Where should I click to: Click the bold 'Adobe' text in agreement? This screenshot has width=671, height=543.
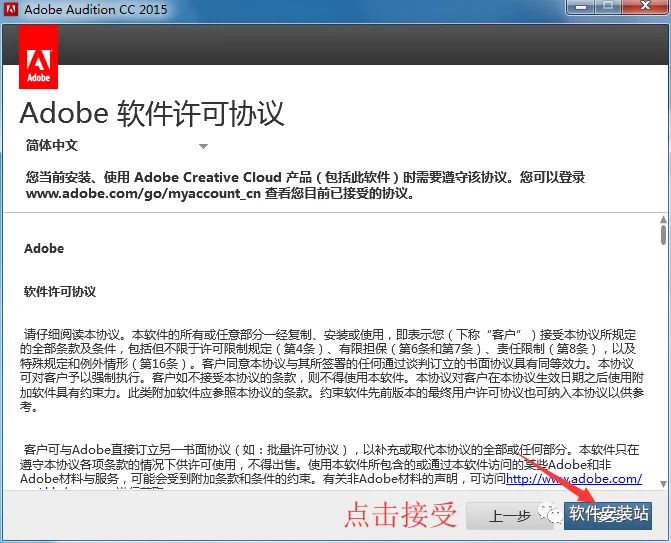pyautogui.click(x=44, y=249)
